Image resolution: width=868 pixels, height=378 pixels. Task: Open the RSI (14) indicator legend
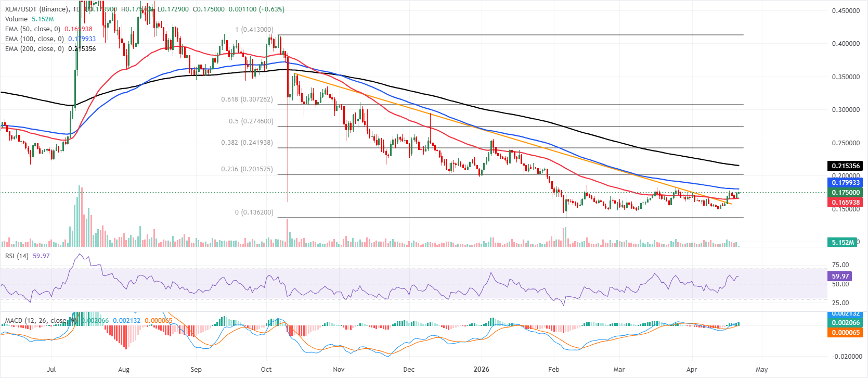(x=17, y=256)
